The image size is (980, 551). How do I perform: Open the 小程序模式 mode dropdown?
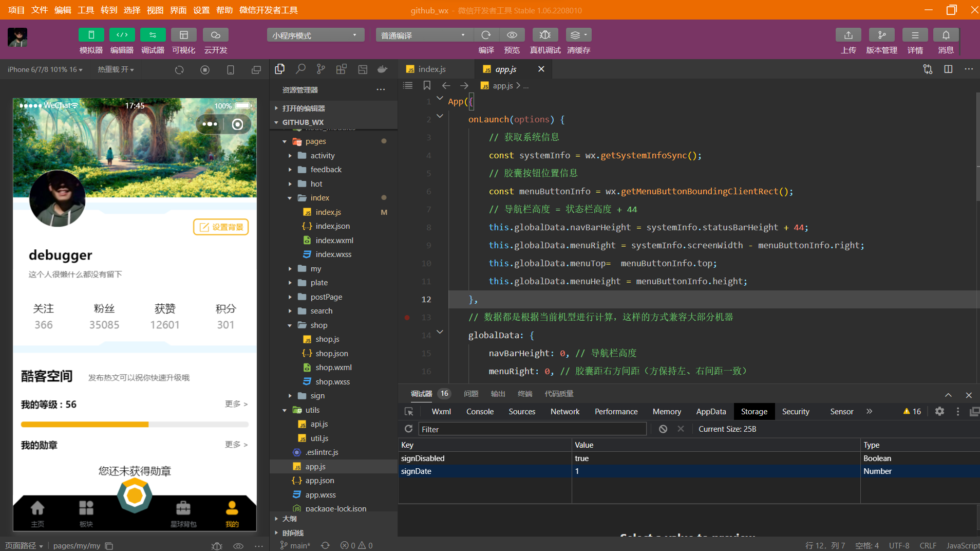click(x=315, y=35)
